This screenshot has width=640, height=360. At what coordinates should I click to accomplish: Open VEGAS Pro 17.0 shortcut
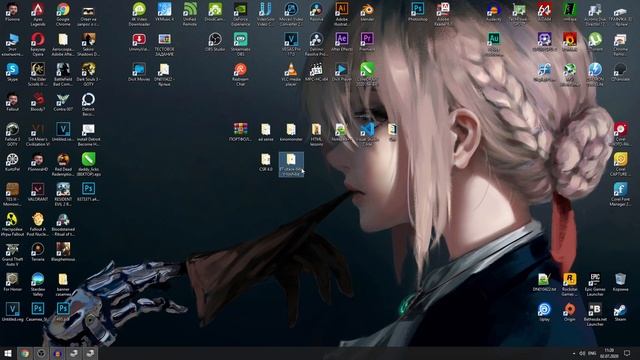(x=291, y=44)
